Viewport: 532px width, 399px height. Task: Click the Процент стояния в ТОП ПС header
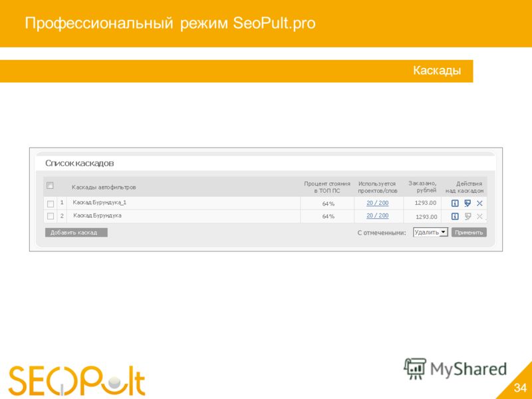[327, 187]
